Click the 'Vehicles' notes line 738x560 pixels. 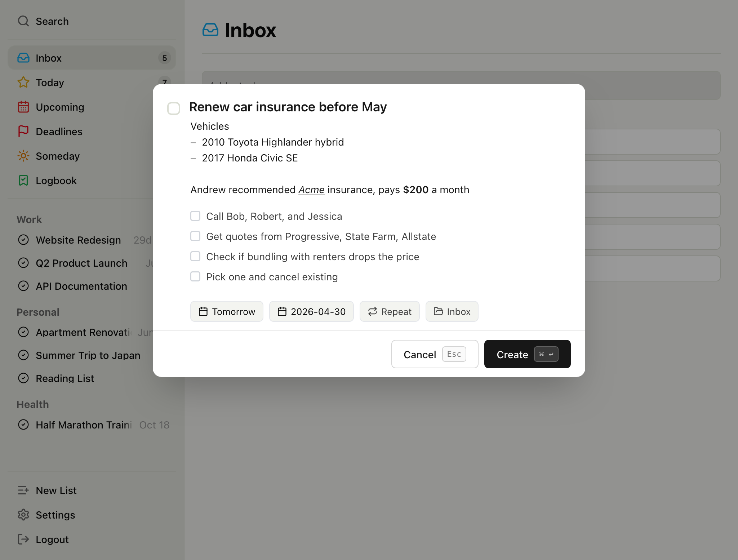pos(210,126)
